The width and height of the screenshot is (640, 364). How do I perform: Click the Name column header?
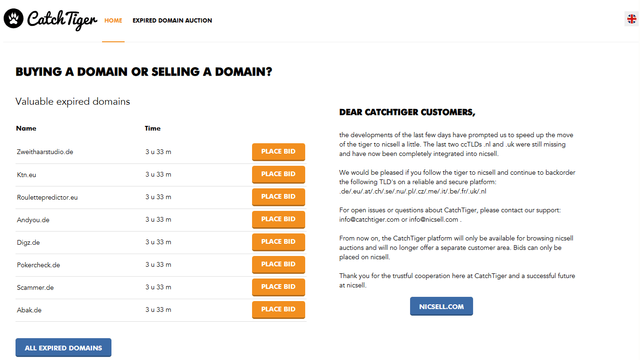tap(26, 128)
